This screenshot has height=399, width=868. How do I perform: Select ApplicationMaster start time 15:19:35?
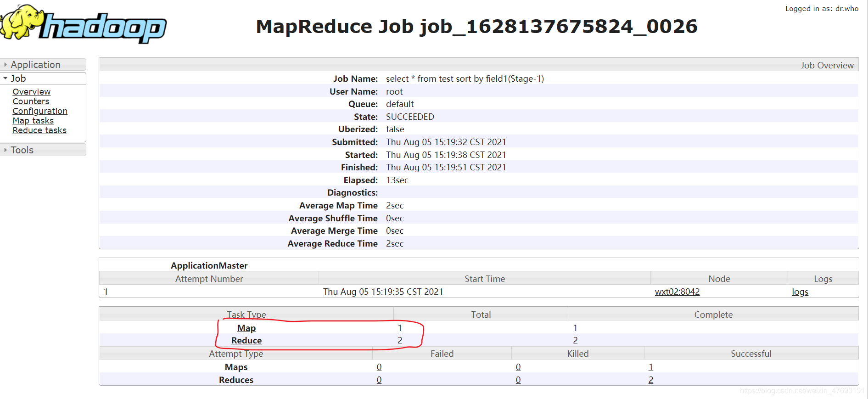383,292
